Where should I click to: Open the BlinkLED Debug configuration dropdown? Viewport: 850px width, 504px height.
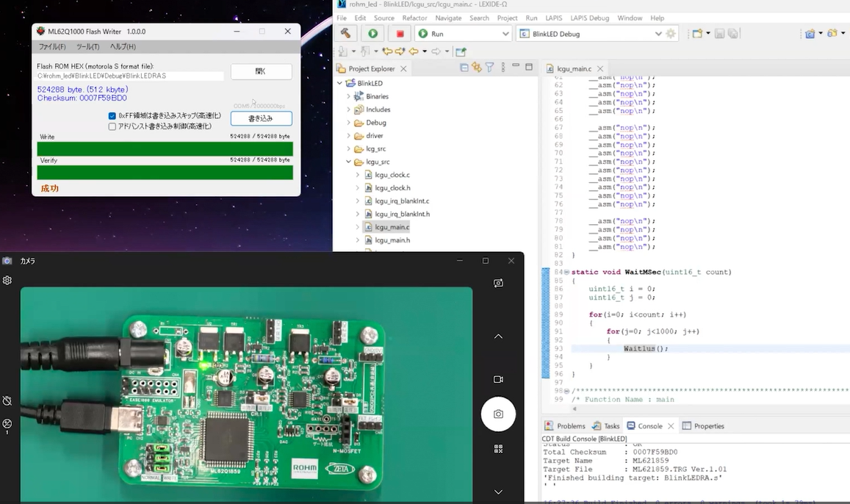click(658, 34)
